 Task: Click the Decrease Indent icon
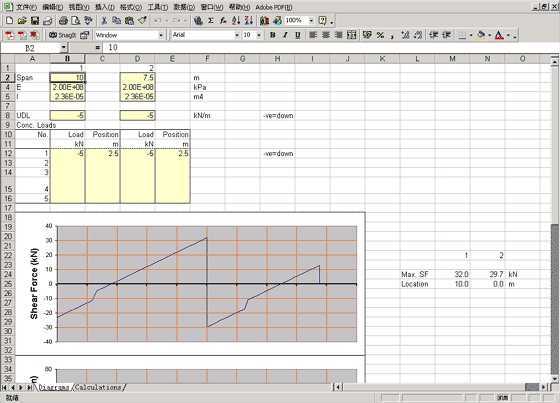click(x=433, y=35)
